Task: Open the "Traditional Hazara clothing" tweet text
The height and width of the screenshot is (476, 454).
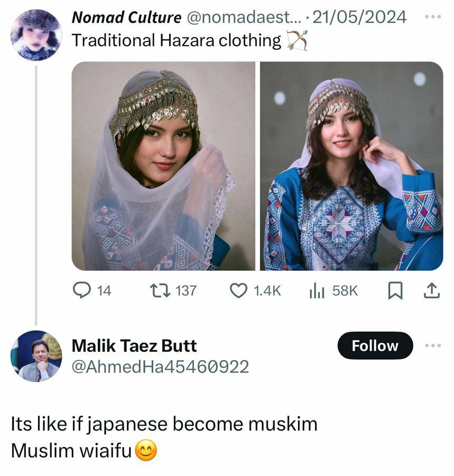Action: (176, 40)
